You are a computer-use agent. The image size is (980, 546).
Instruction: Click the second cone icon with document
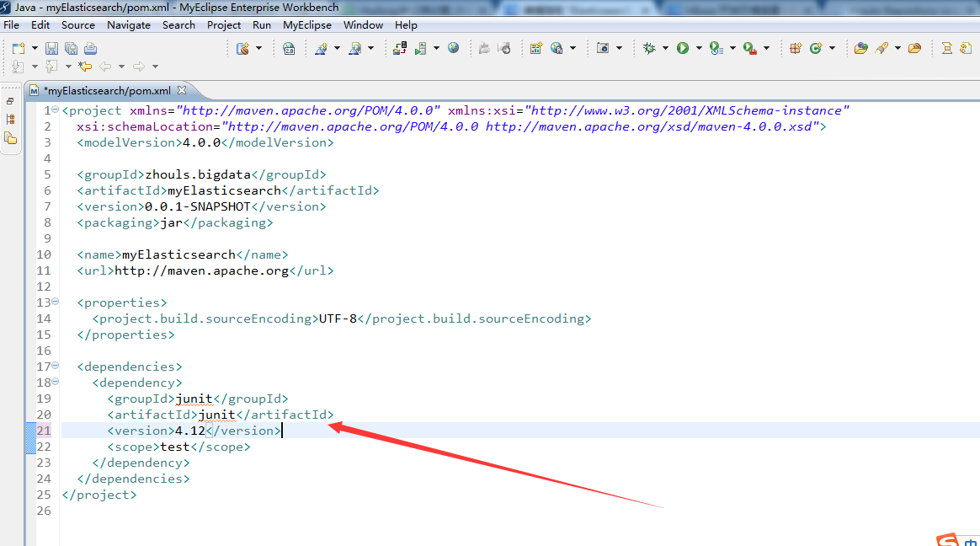355,48
